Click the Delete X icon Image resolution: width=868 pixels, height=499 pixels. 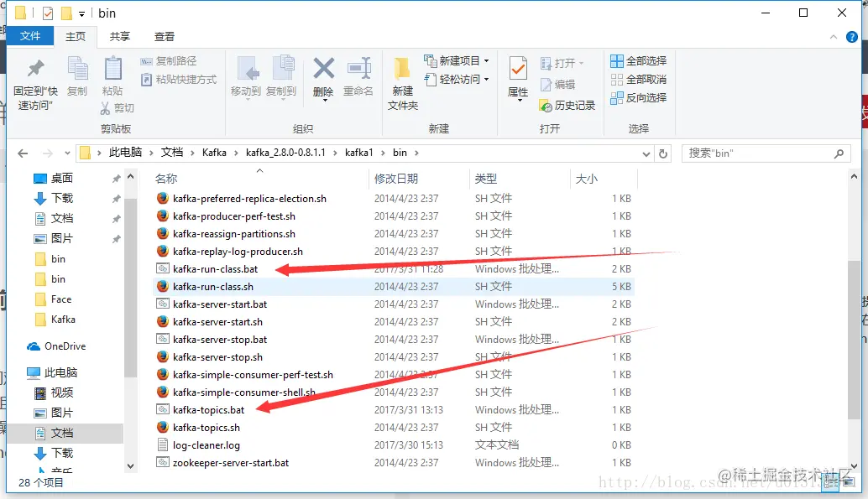click(x=324, y=69)
